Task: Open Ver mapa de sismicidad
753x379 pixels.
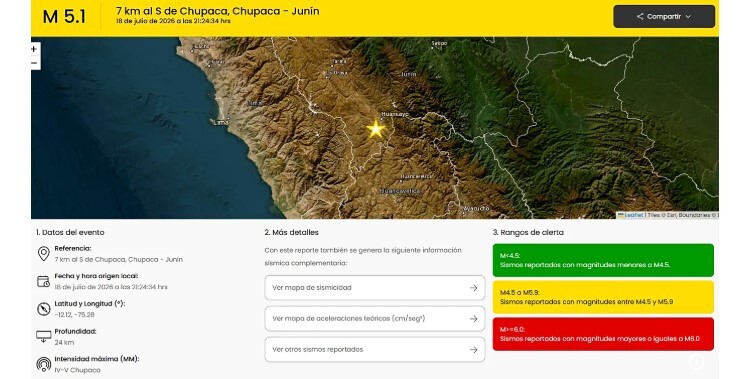Action: 375,288
